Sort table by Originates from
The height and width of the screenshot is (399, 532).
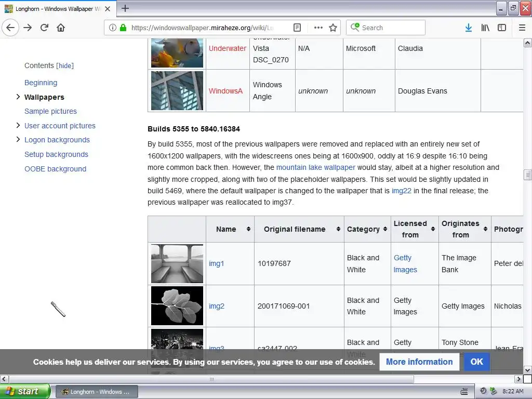[465, 229]
